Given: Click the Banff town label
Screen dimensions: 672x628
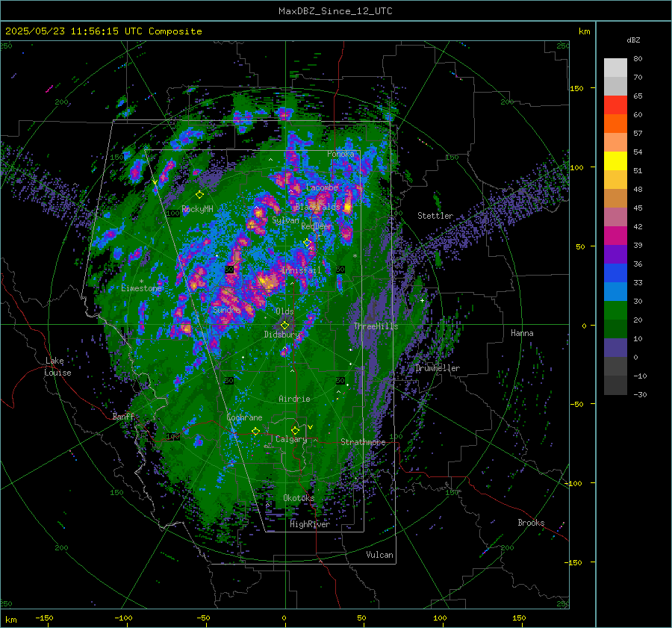Looking at the screenshot, I should 123,417.
